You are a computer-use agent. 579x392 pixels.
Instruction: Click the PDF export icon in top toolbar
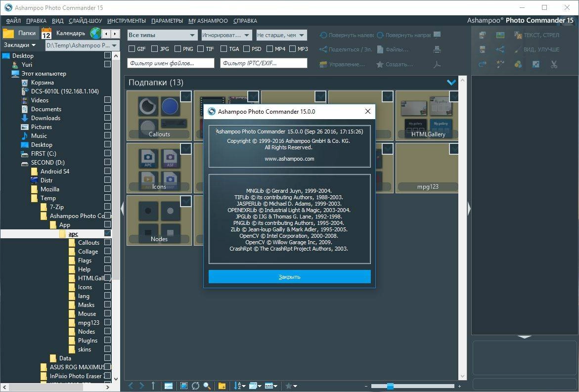pyautogui.click(x=437, y=64)
